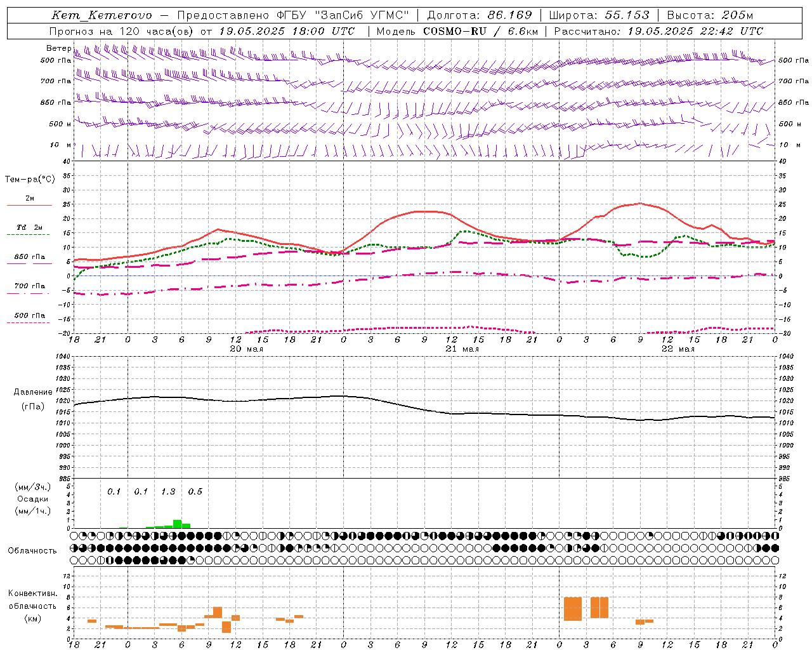Click the "Облачность" cloud cover label
Image resolution: width=812 pixels, height=650 pixels.
coord(32,551)
